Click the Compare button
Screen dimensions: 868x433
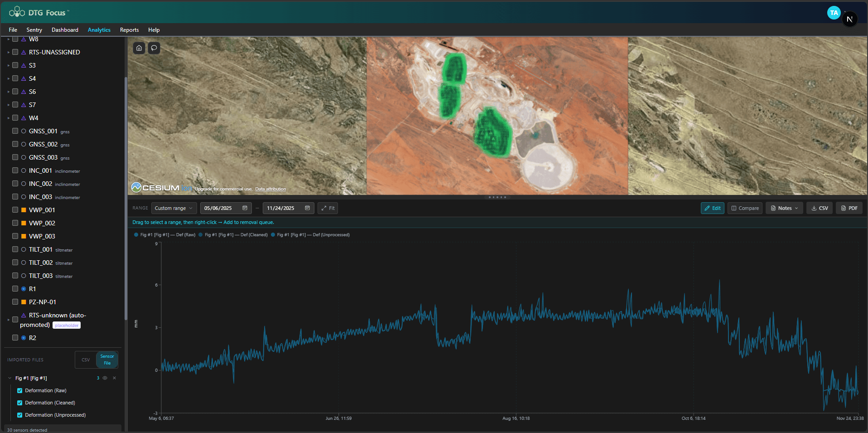[x=745, y=208]
